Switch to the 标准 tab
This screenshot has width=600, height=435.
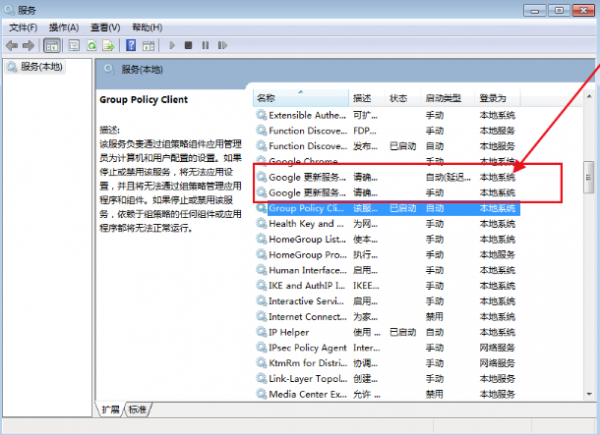click(x=137, y=410)
